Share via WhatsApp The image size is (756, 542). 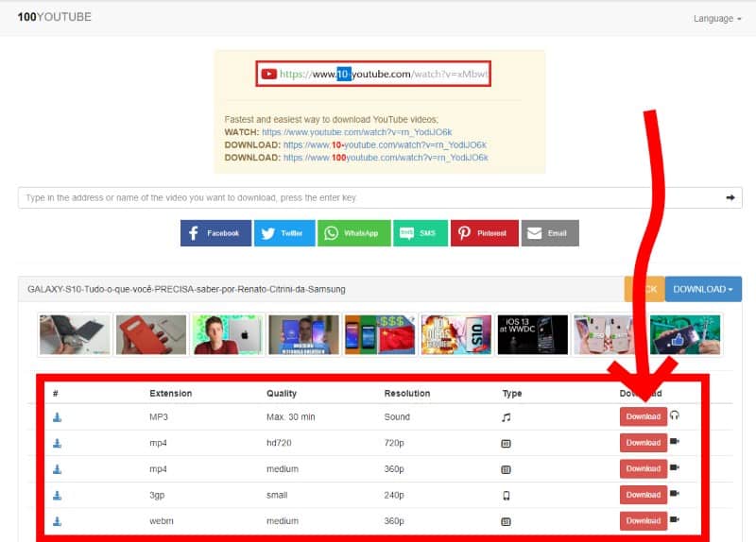tap(353, 233)
